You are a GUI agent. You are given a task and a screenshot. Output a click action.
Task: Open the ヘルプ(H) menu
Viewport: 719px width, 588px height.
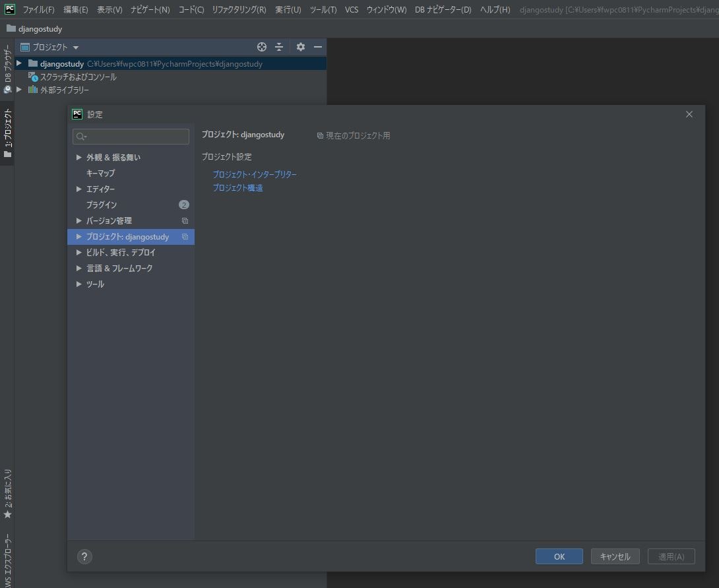495,10
